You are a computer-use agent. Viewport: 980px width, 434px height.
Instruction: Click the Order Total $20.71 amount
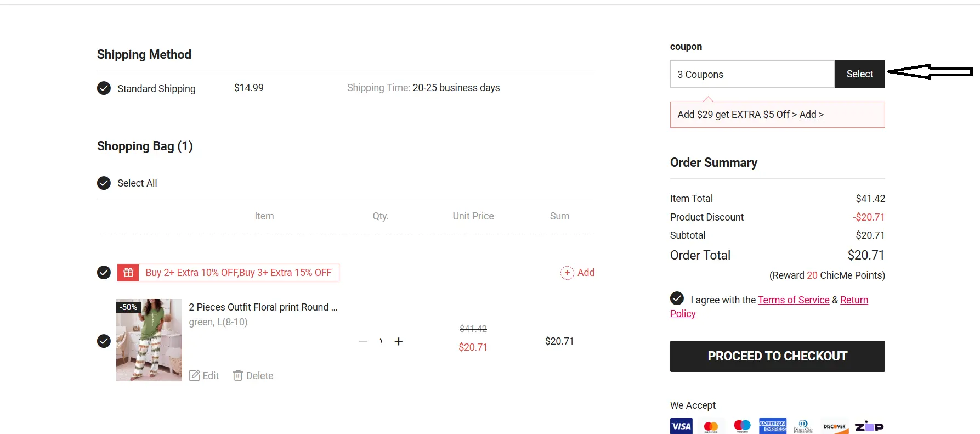866,255
